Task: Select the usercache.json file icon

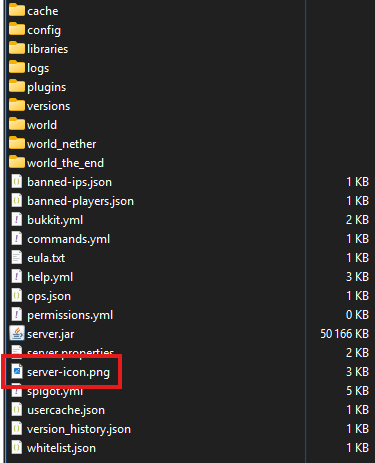Action: click(17, 410)
